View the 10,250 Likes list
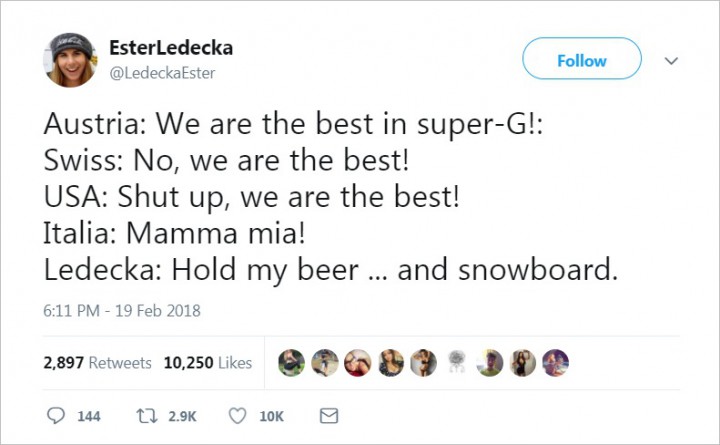The image size is (720, 445). click(x=208, y=363)
